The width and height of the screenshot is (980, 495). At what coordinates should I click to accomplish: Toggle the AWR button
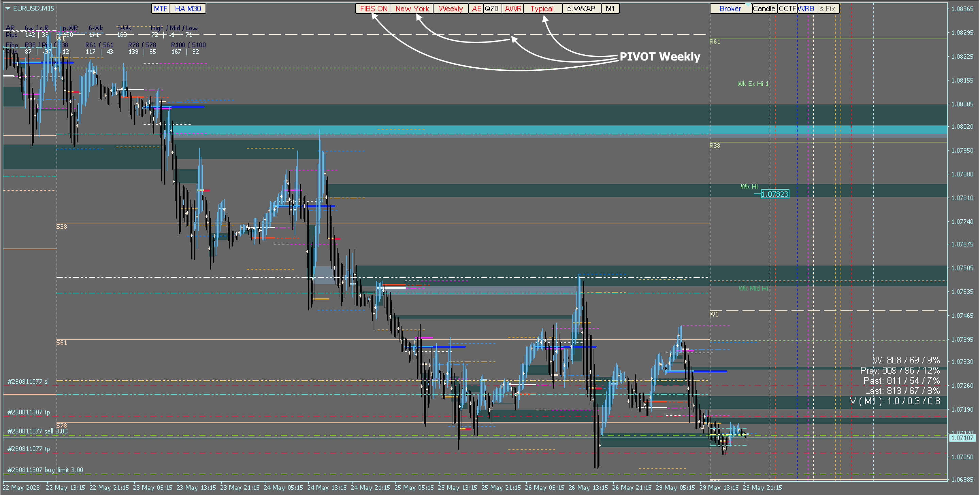tap(513, 8)
